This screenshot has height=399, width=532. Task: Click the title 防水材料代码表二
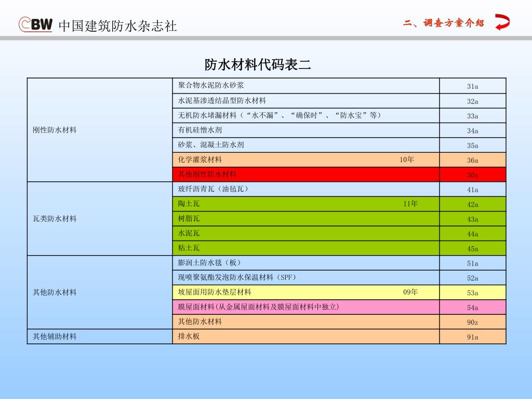(258, 64)
